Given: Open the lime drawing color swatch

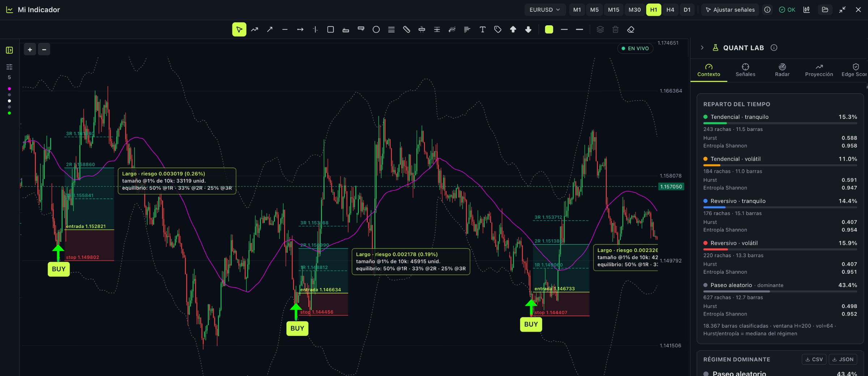Looking at the screenshot, I should (549, 30).
